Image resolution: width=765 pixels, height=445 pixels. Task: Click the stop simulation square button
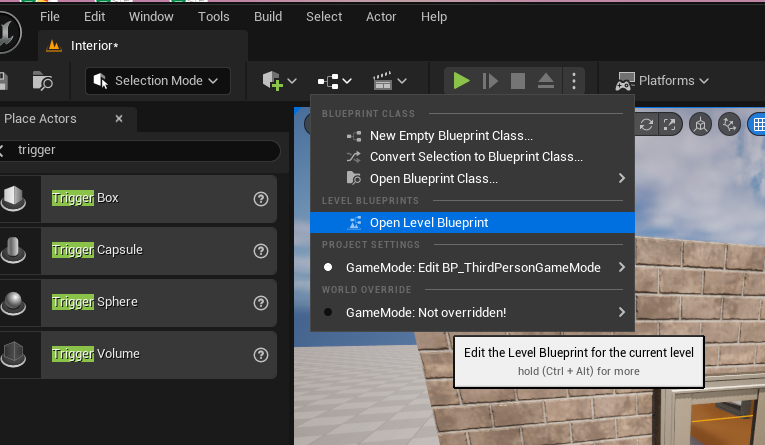click(x=518, y=81)
